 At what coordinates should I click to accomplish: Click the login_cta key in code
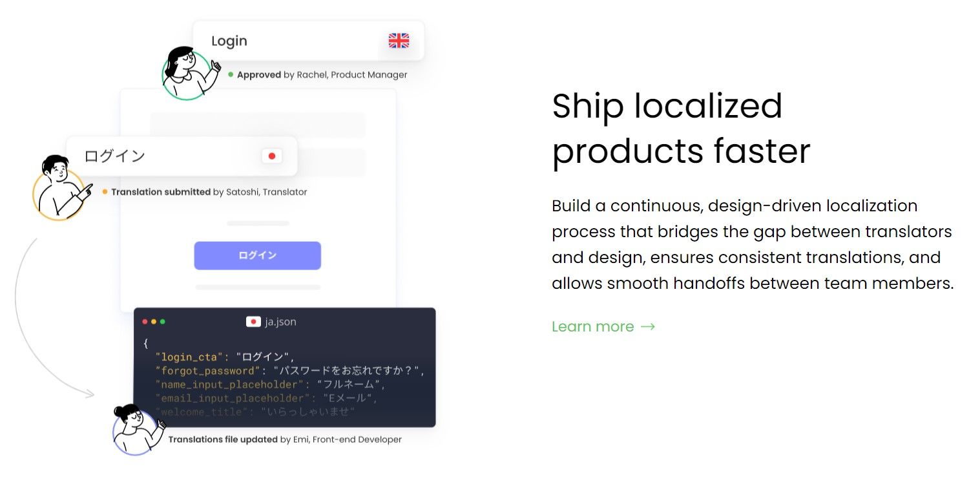tap(189, 357)
